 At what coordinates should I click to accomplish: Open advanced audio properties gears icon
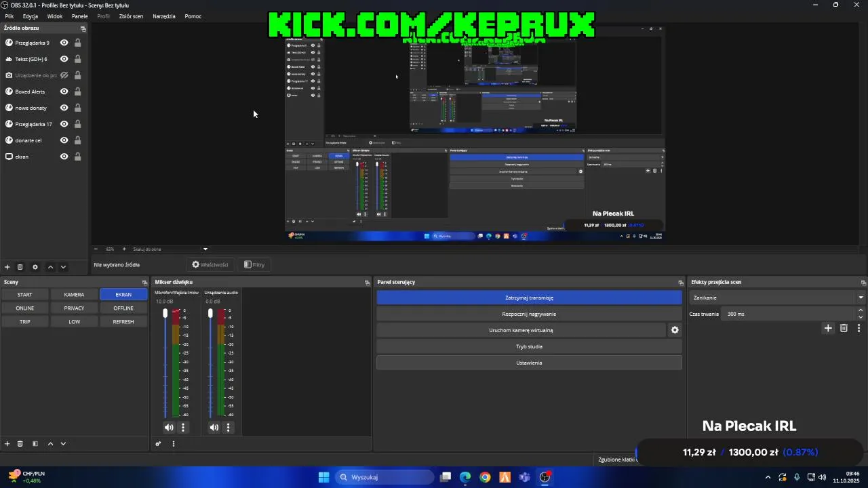point(158,444)
